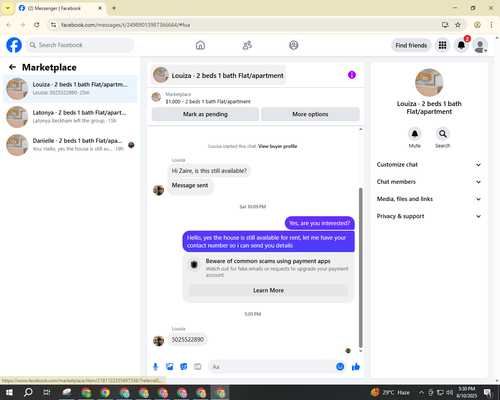Viewport: 500px width, 400px height.
Task: Open the GIF picker icon
Action: coord(198,367)
